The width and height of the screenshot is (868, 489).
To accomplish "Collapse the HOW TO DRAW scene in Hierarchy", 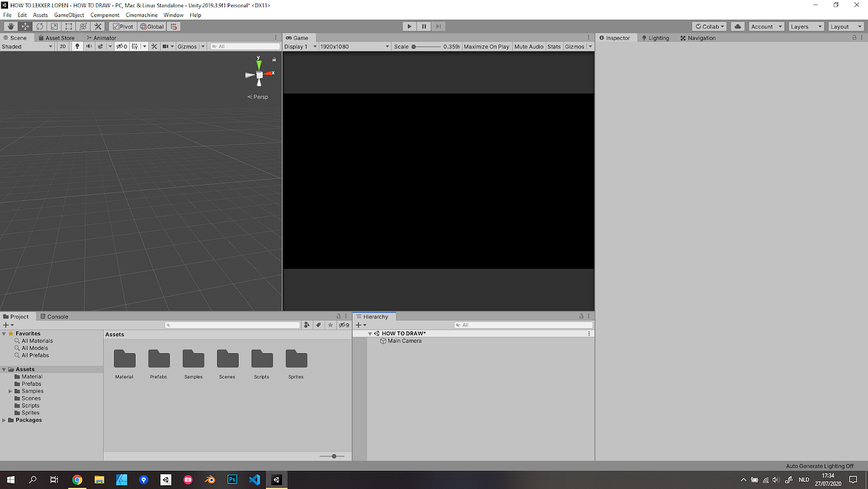I will pos(370,334).
